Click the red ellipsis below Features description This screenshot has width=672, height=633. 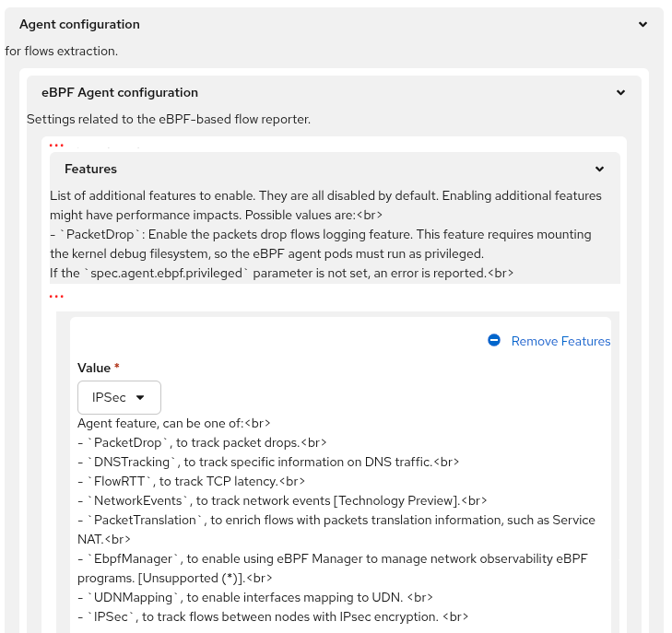click(56, 297)
